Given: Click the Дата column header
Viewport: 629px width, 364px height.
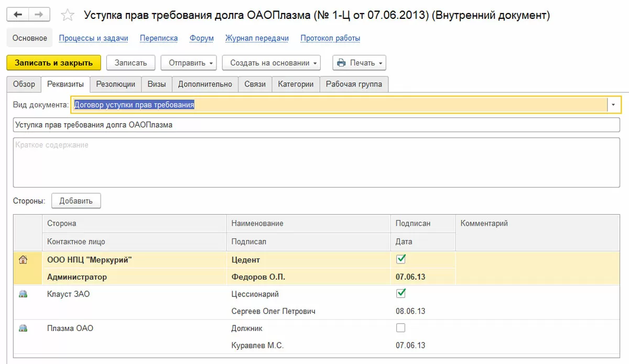Looking at the screenshot, I should (x=423, y=241).
